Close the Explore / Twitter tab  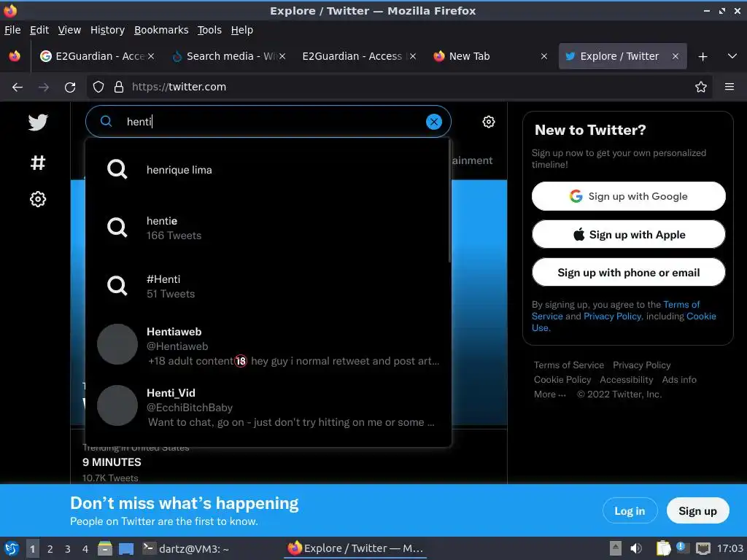[x=675, y=56]
